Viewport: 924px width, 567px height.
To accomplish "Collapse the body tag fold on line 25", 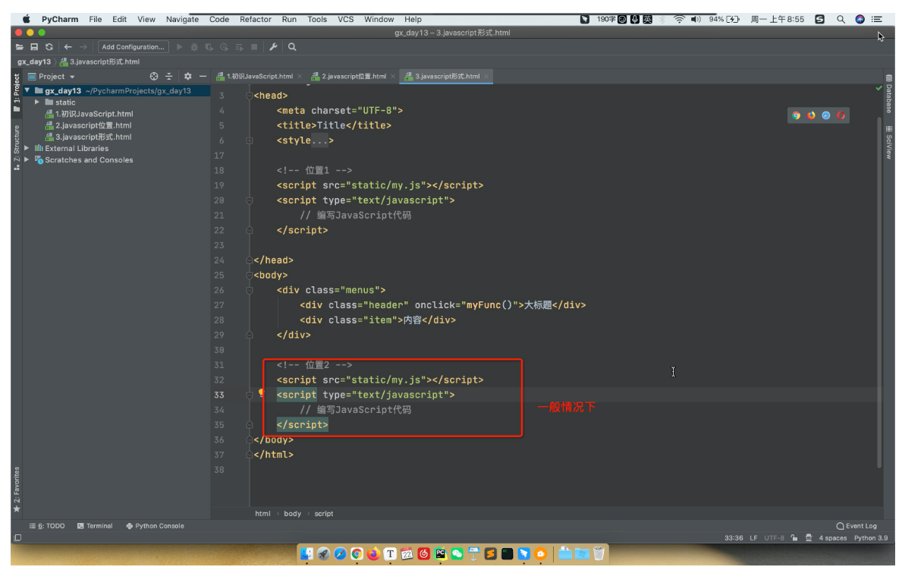I will click(x=249, y=276).
